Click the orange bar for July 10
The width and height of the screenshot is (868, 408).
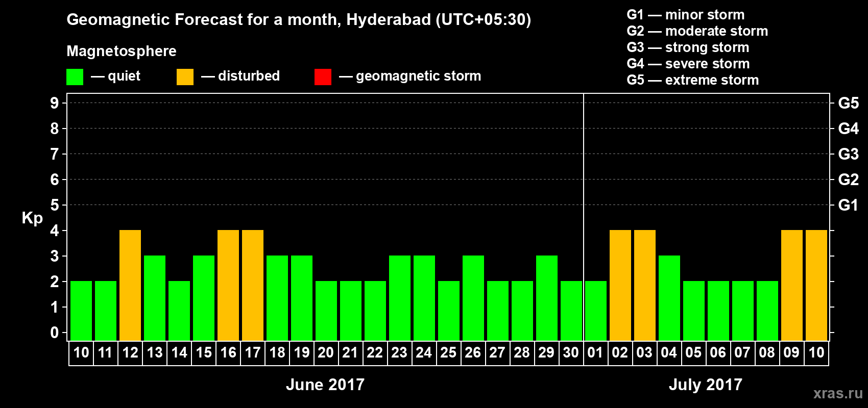click(816, 286)
